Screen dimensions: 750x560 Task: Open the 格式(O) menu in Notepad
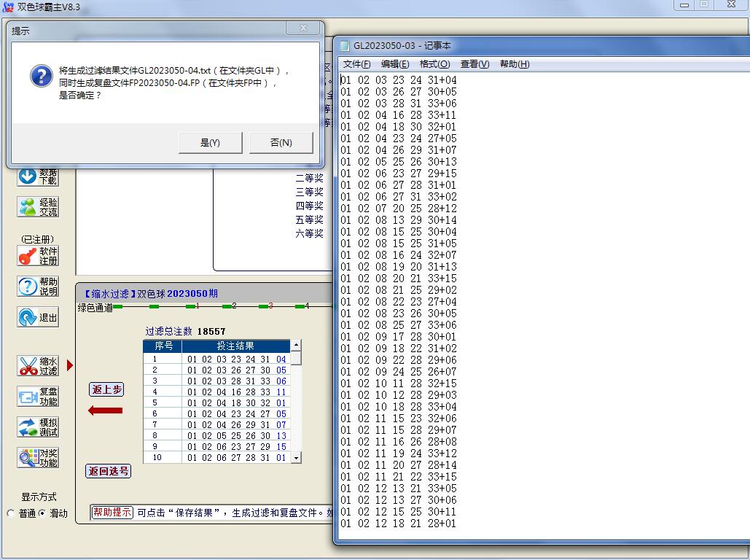[x=434, y=64]
